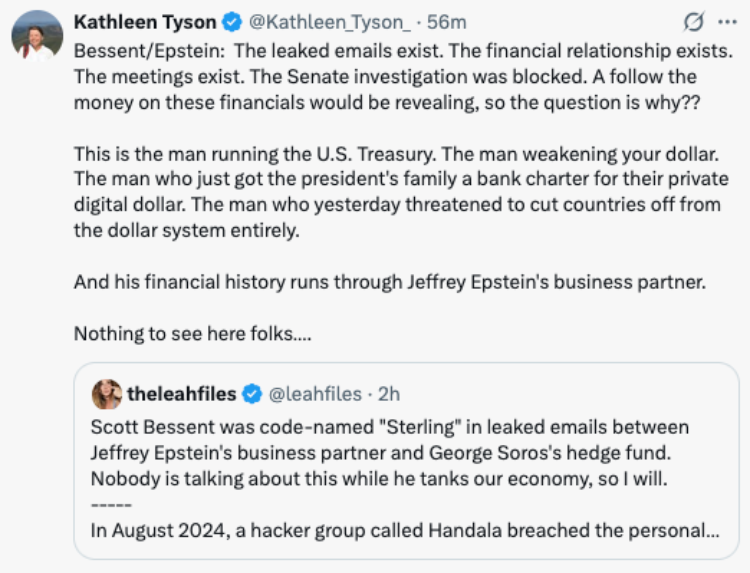Click line about Jeffrey Epstein's business partner

click(390, 282)
